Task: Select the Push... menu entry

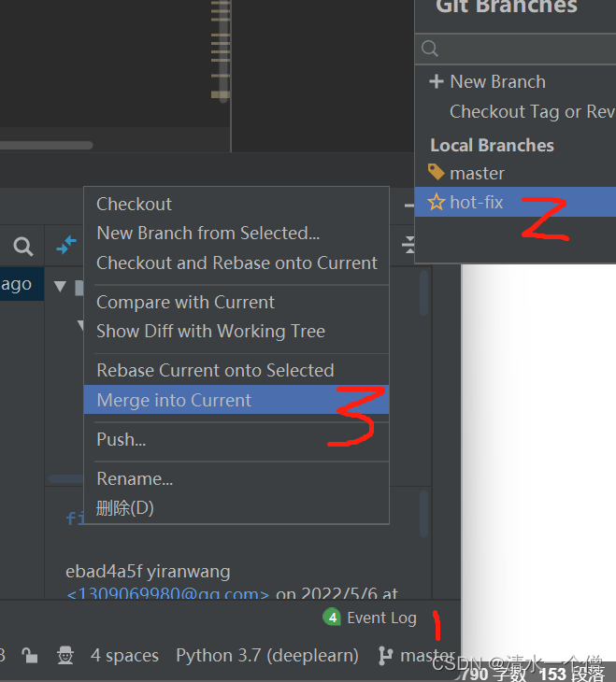Action: pyautogui.click(x=121, y=440)
